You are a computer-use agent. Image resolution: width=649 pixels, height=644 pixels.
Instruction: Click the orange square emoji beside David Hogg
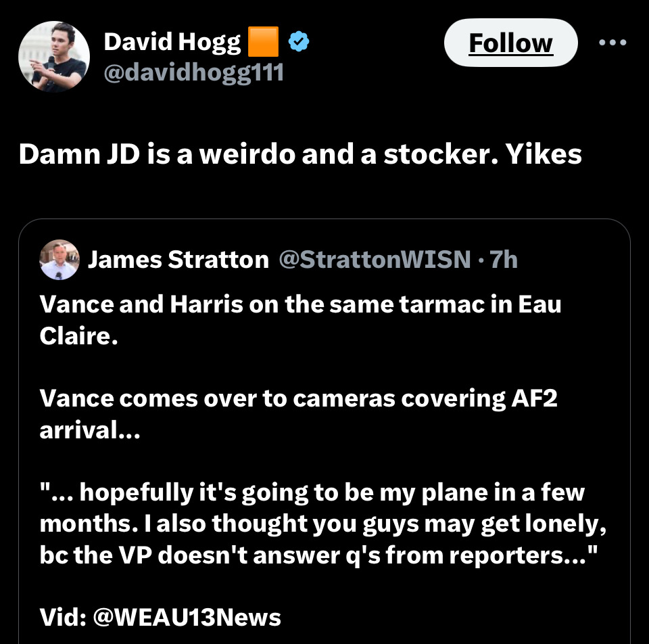coord(263,42)
